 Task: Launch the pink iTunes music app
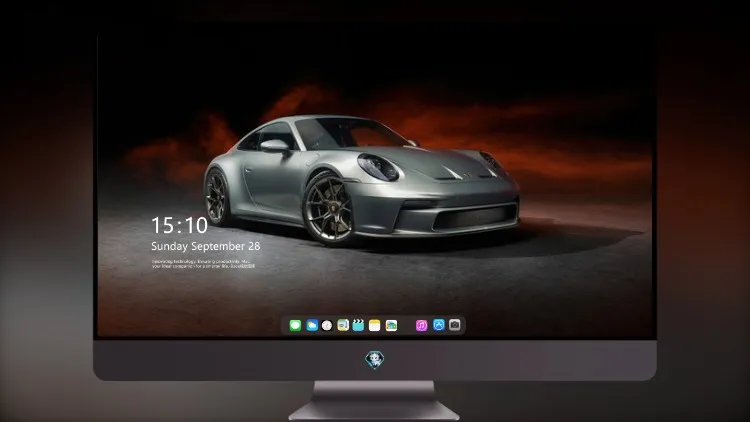[x=421, y=325]
